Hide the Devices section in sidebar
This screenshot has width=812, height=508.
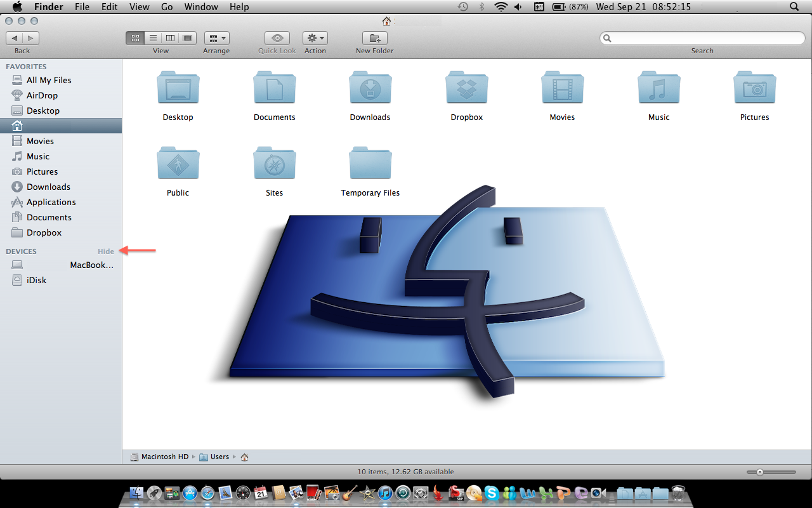point(106,251)
